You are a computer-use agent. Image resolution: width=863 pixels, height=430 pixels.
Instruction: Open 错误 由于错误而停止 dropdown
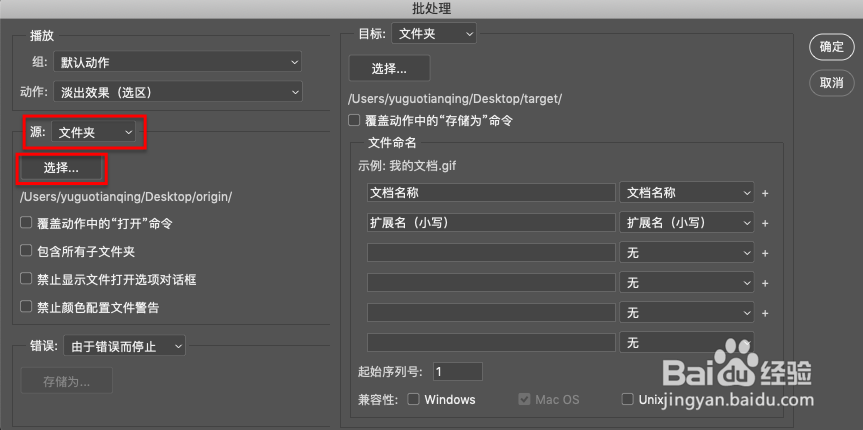(124, 346)
